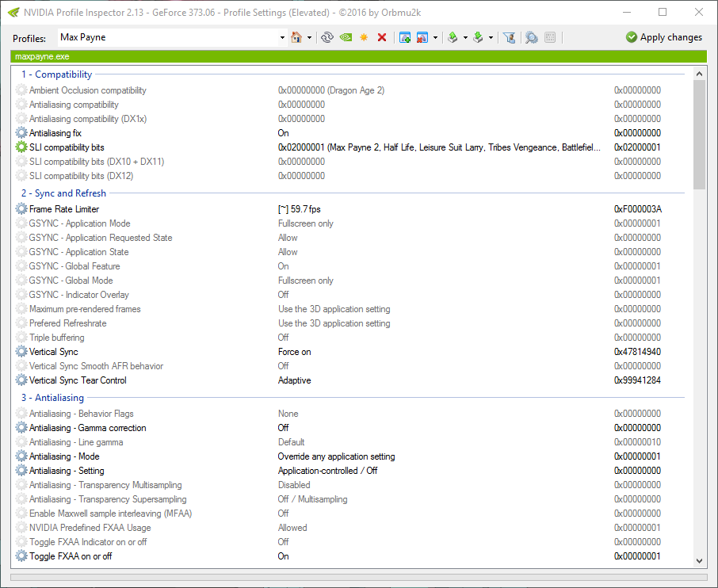Open the dropdown arrow beside the home icon
The height and width of the screenshot is (588, 718).
coord(310,37)
